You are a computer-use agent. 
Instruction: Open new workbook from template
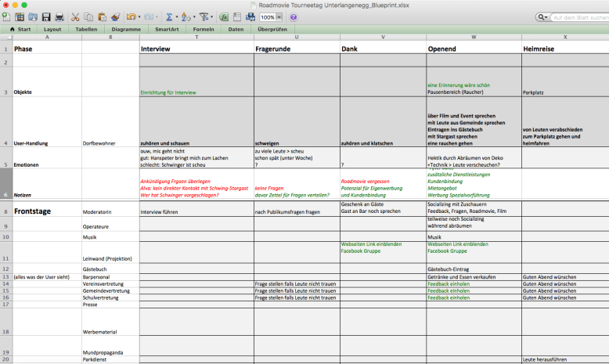[20, 16]
